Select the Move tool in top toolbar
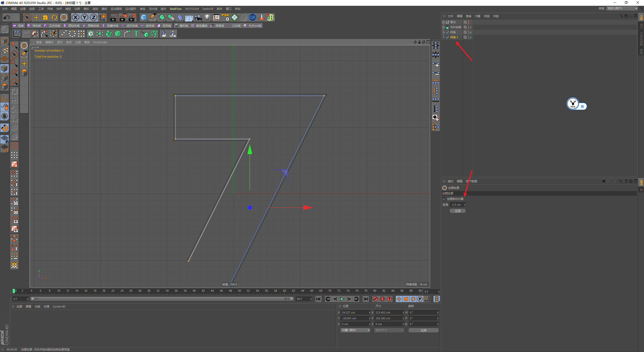Screen dimensions: 644x352 [36, 17]
